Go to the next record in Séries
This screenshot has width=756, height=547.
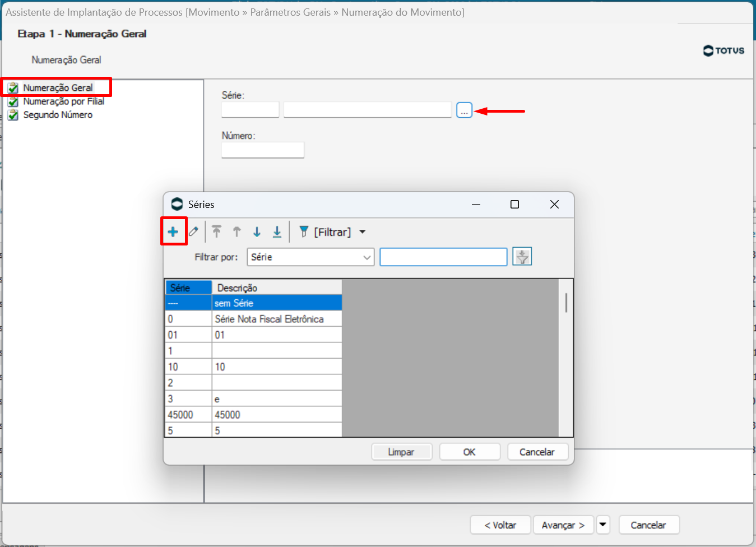tap(257, 231)
